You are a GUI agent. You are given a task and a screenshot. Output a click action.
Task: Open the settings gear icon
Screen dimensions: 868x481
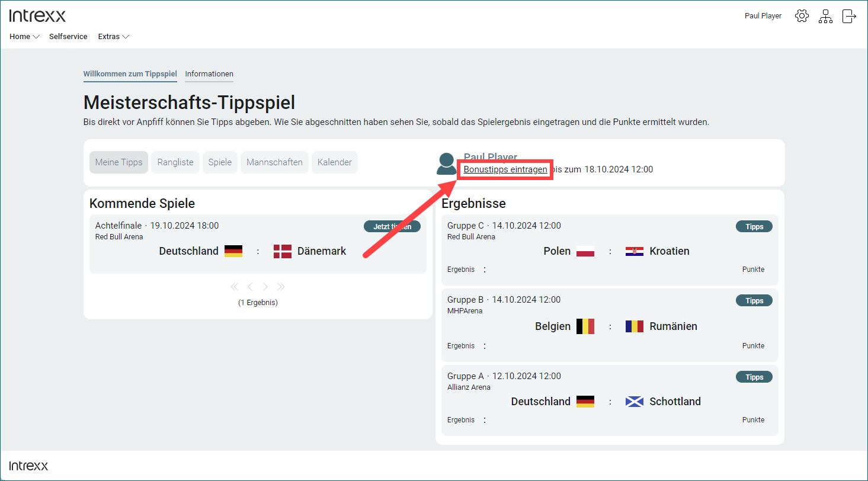point(802,16)
